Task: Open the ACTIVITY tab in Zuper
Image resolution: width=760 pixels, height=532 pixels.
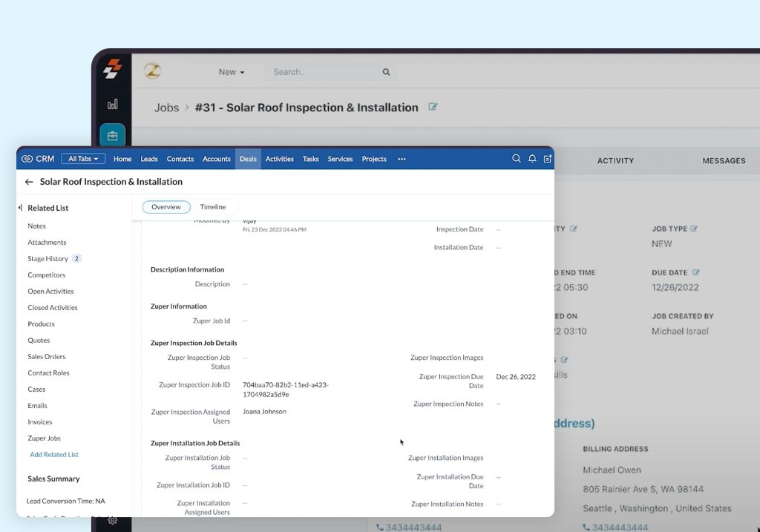Action: 615,161
